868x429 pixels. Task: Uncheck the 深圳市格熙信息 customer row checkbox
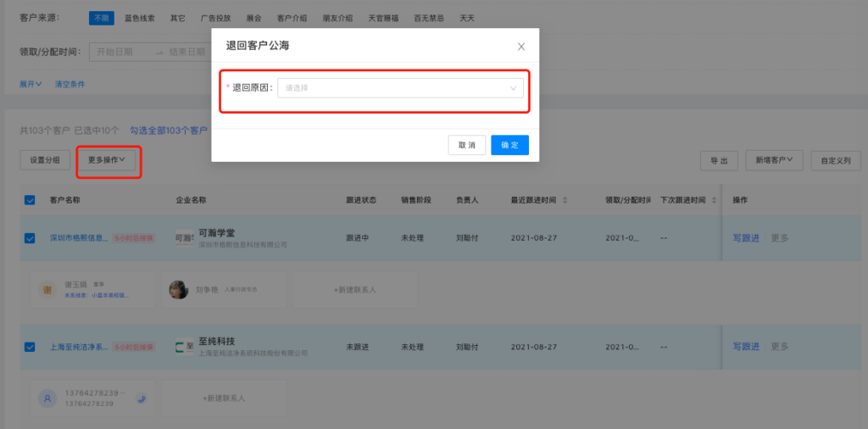(x=30, y=238)
